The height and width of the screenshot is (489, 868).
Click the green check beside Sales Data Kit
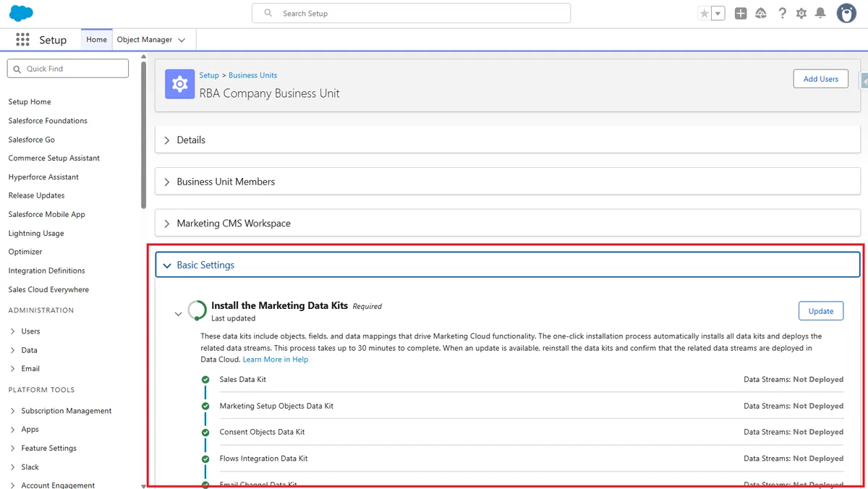205,379
